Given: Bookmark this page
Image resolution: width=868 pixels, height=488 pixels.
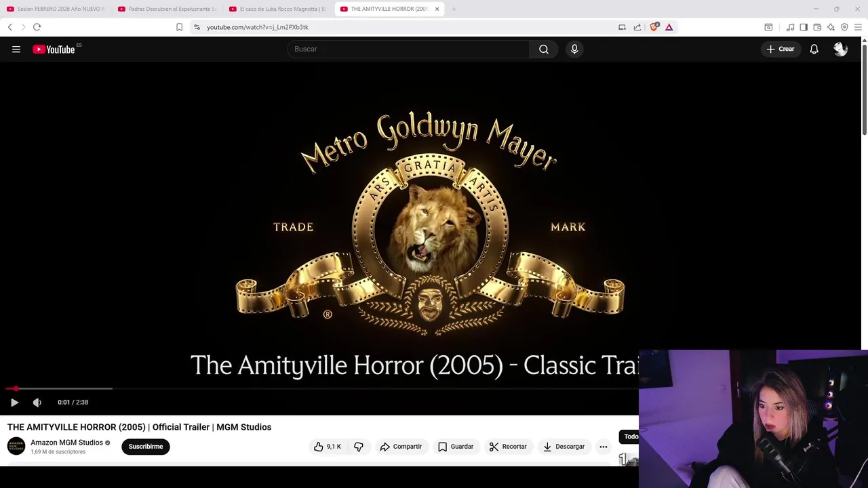Looking at the screenshot, I should 179,27.
